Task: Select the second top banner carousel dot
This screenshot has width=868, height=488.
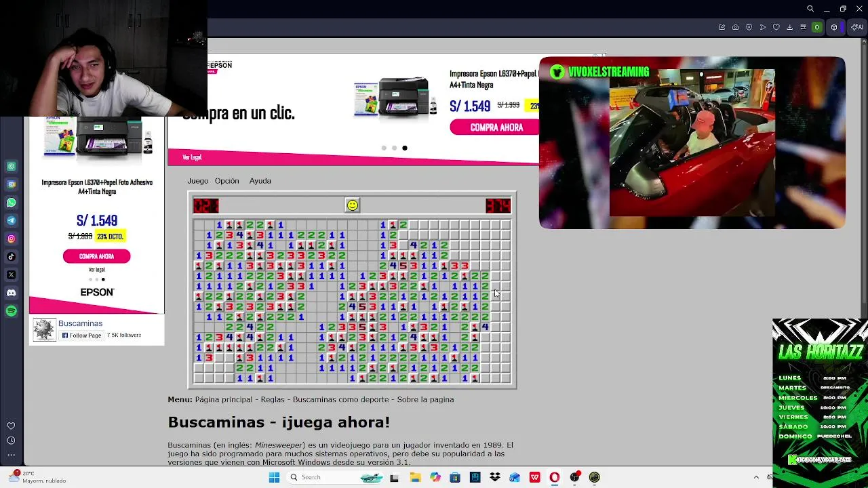Action: point(394,148)
